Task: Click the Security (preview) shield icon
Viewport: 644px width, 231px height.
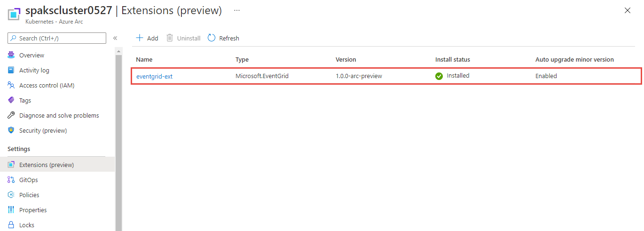Action: coord(11,131)
